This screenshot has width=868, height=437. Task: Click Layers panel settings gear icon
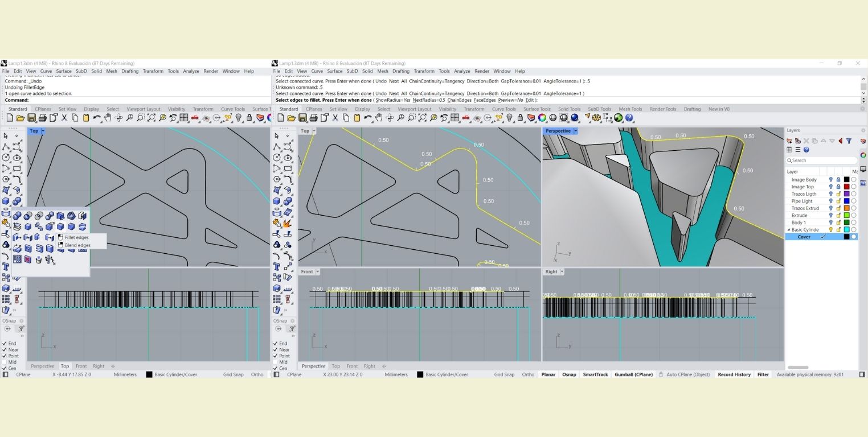863,130
